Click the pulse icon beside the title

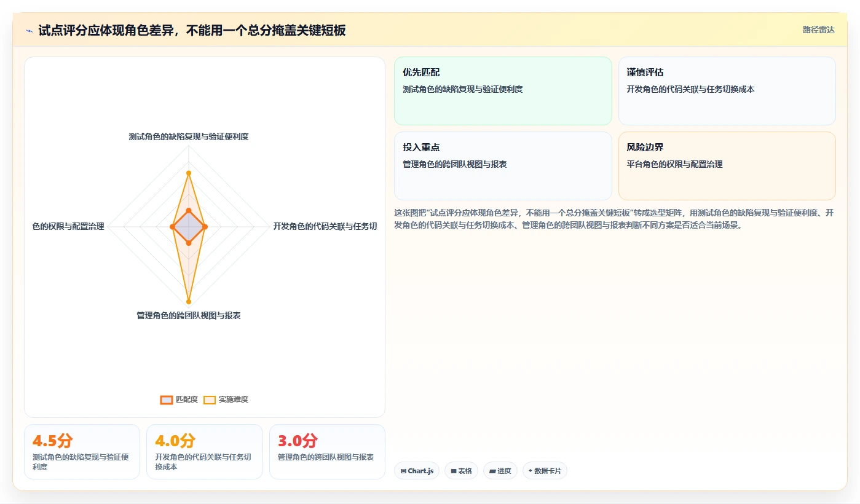click(30, 31)
